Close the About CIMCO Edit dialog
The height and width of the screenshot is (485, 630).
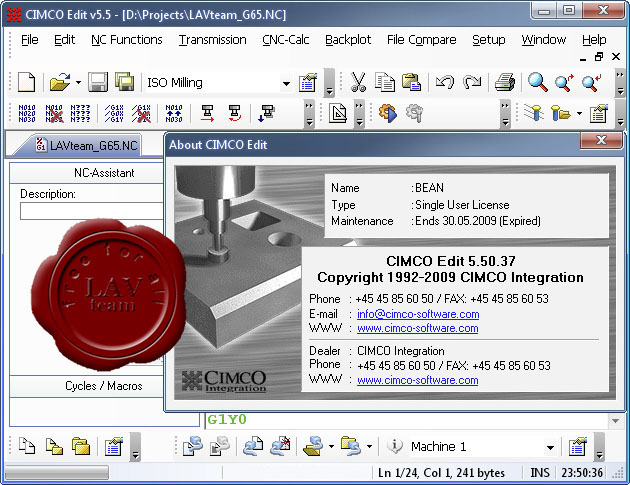click(x=601, y=140)
